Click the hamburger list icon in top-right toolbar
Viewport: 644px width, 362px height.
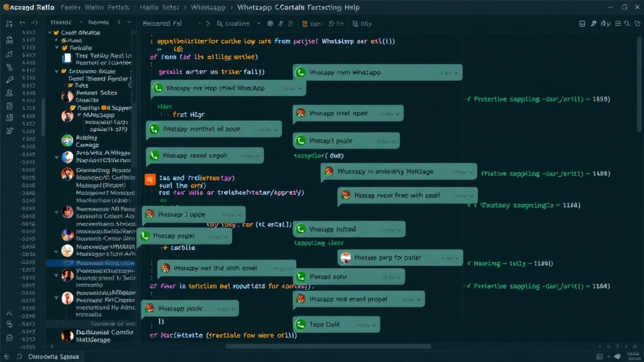pyautogui.click(x=618, y=24)
